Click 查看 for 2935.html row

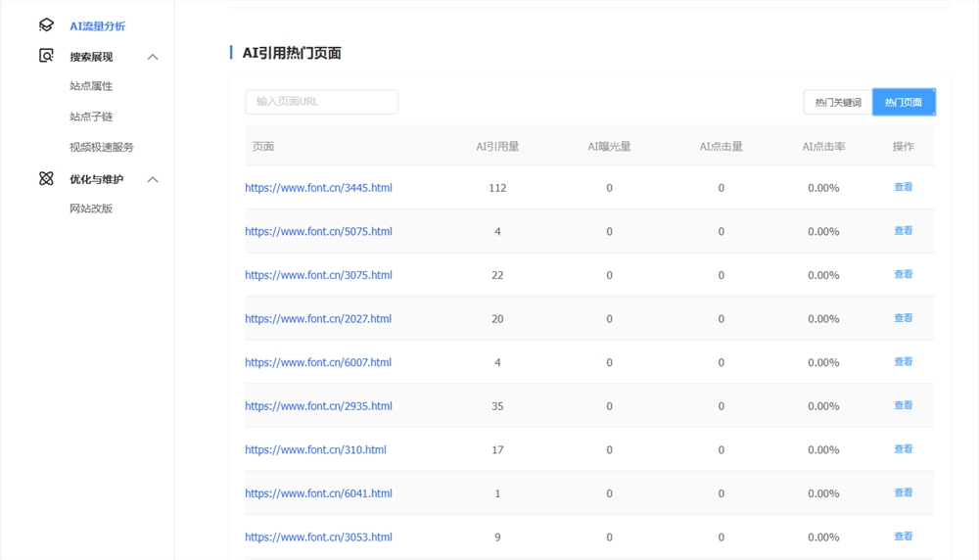[904, 405]
